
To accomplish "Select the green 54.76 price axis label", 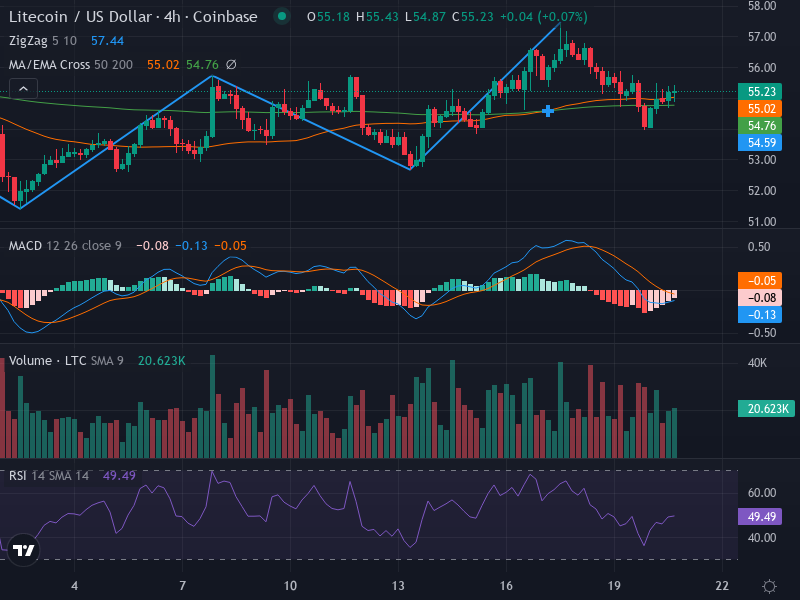I will click(760, 125).
